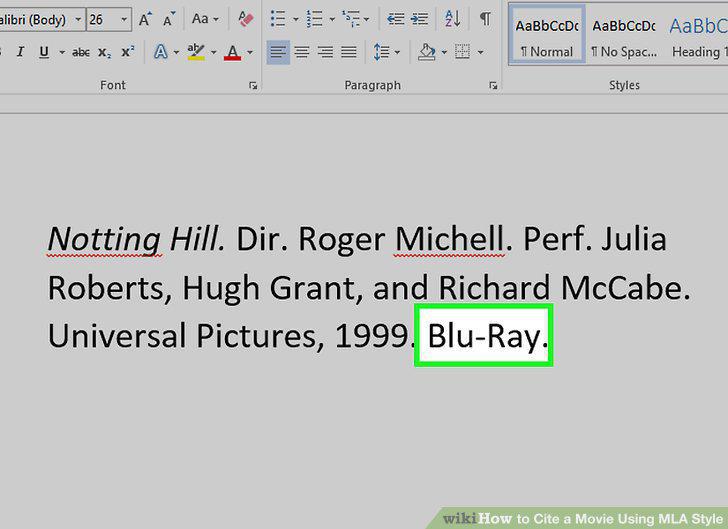Toggle superscript formatting
This screenshot has height=529, width=728.
tap(127, 52)
